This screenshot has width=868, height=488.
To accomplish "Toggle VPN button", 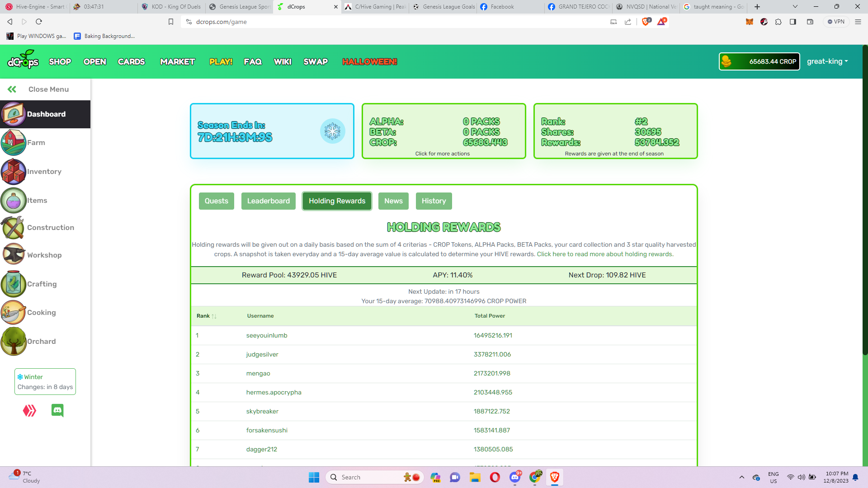I will pyautogui.click(x=836, y=22).
